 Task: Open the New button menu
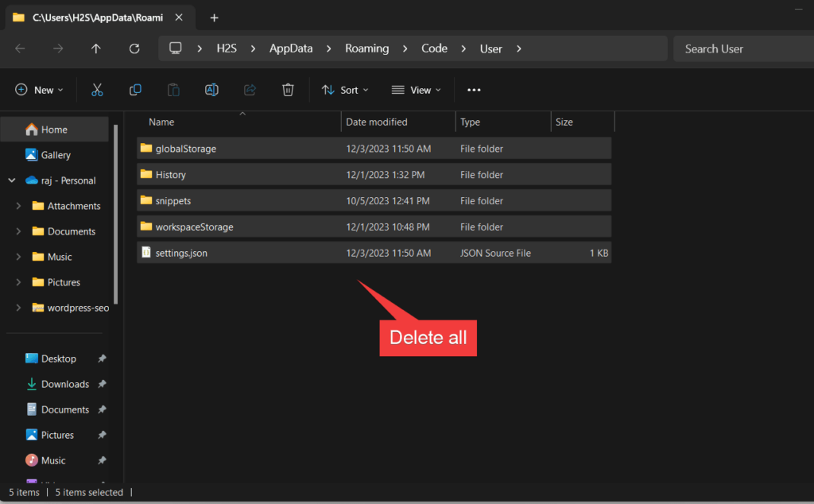39,89
